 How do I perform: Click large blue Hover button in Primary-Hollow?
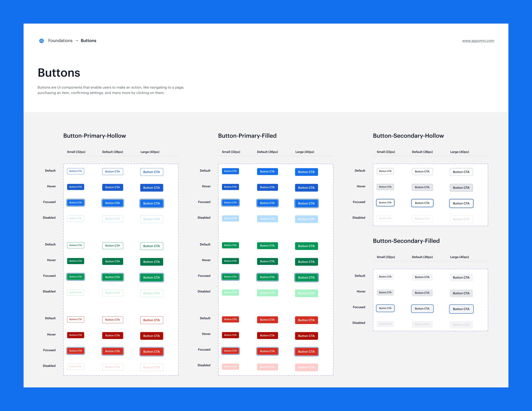click(x=152, y=188)
